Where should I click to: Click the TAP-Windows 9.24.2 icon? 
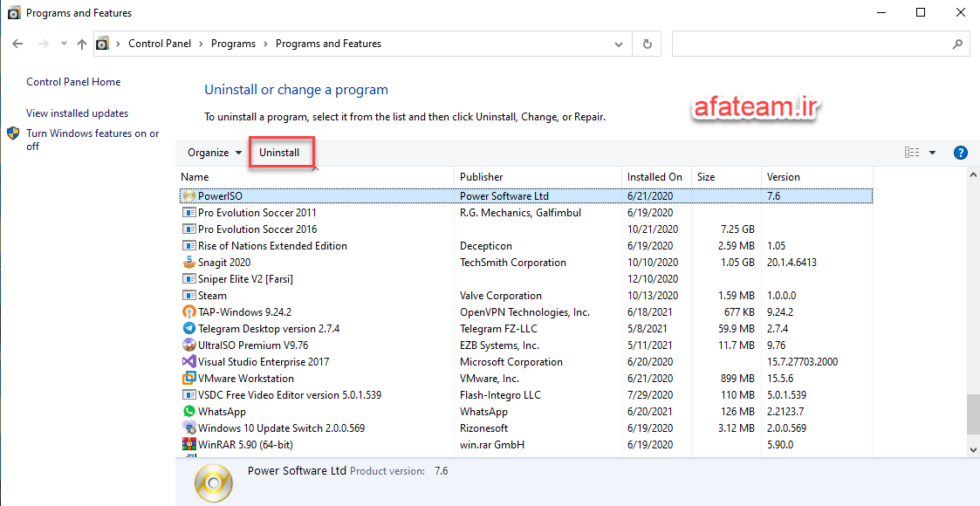188,311
